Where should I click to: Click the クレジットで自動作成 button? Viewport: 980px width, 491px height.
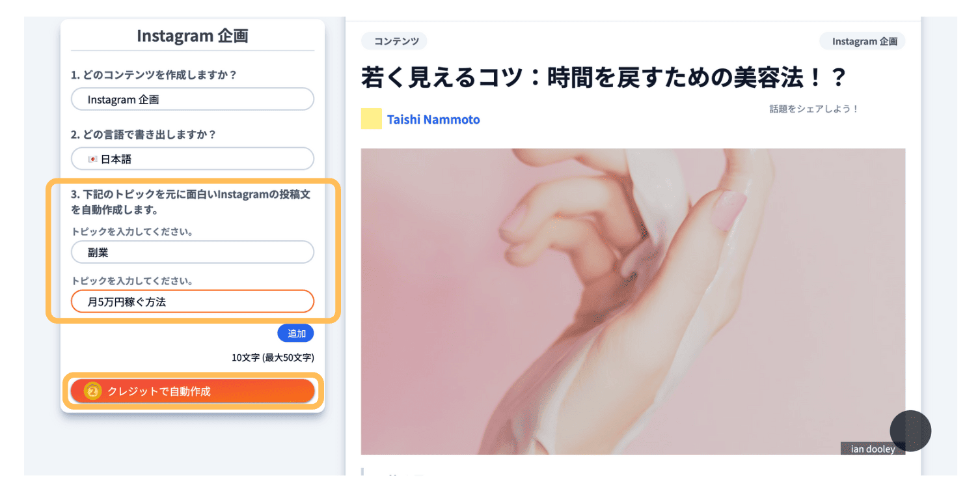[x=193, y=391]
